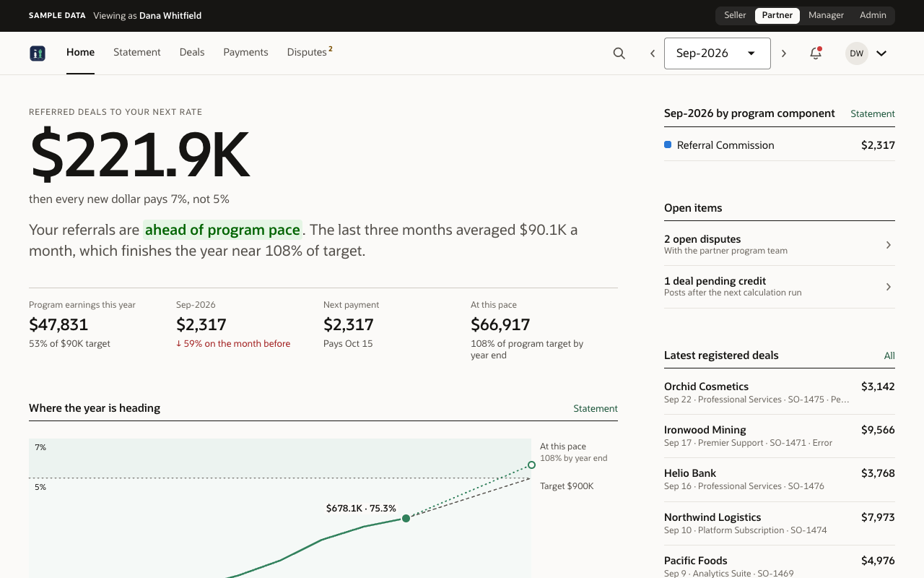Expand the user account chevron

coord(881,53)
